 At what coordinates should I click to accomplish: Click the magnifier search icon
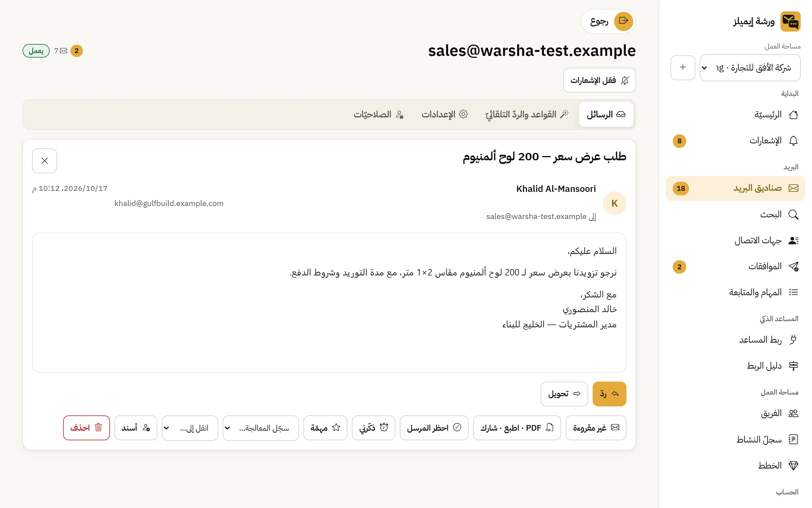[793, 214]
